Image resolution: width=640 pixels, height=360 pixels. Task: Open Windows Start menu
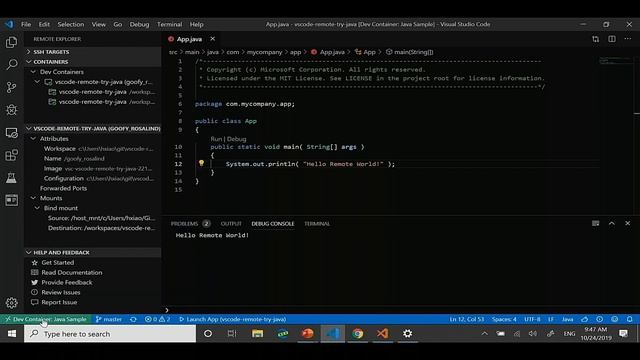[12, 334]
